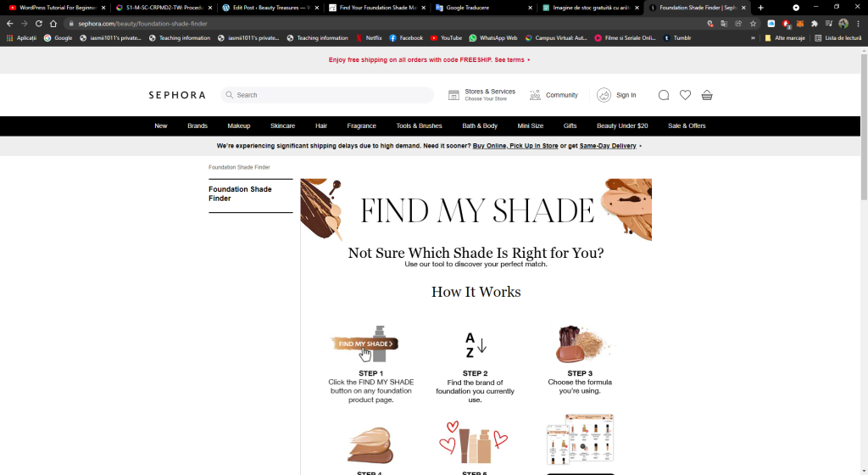This screenshot has height=475, width=868.
Task: Click the Netflix bookmark
Action: tap(370, 38)
